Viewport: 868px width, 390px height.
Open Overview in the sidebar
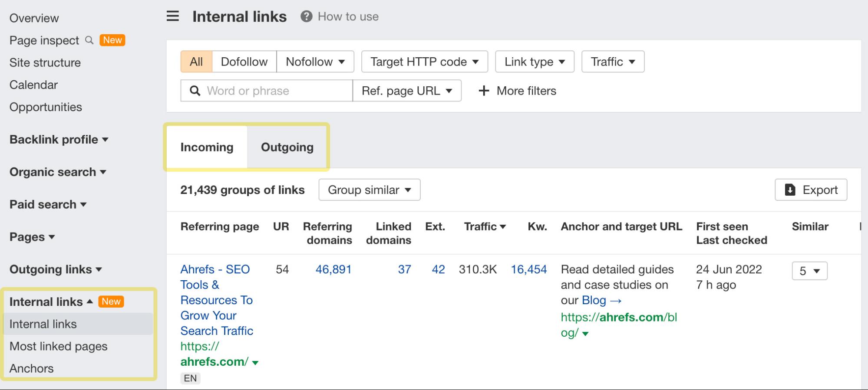34,18
